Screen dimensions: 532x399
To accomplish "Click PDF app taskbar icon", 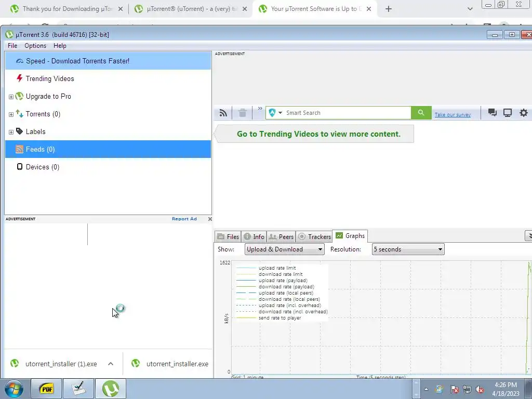I will click(46, 389).
